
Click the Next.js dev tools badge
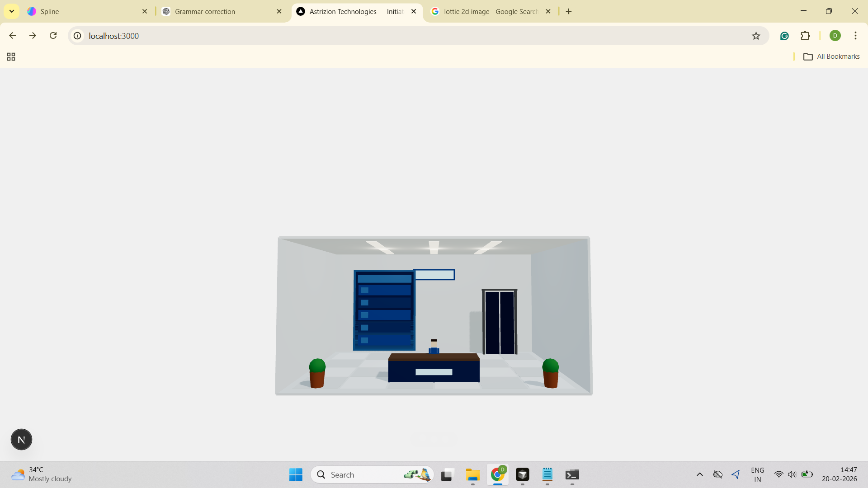(x=21, y=439)
